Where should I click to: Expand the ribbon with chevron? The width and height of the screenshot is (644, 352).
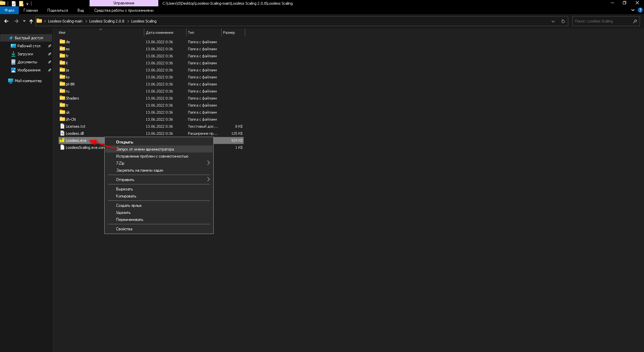[633, 10]
